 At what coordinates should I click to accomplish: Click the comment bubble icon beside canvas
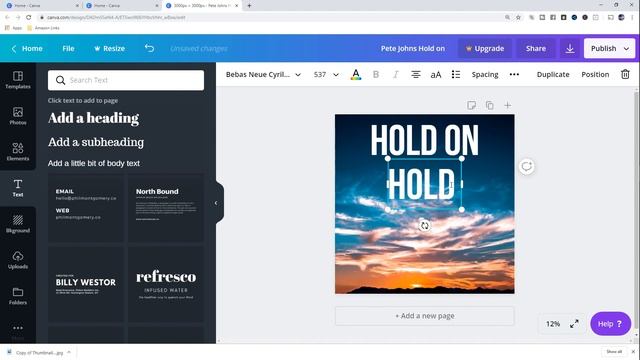(527, 167)
